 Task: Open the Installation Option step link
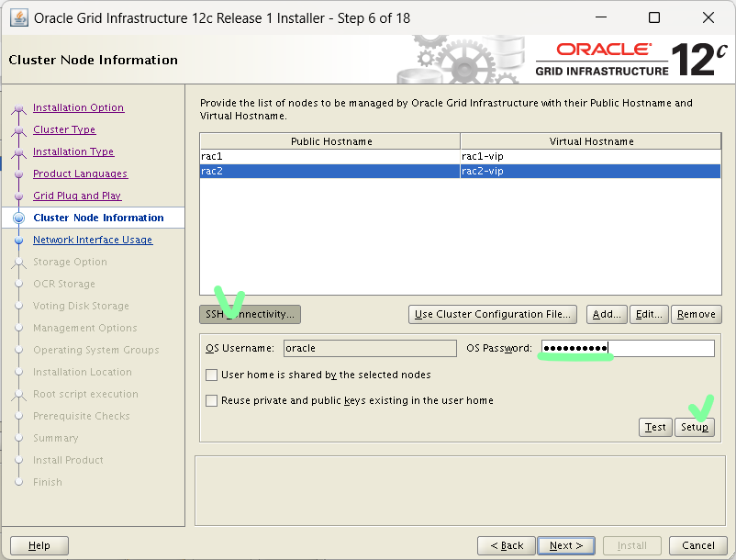(x=78, y=107)
